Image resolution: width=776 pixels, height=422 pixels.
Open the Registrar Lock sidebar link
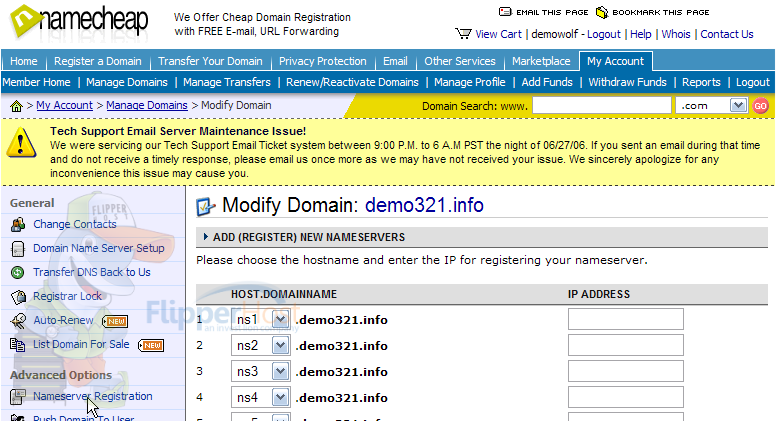pyautogui.click(x=67, y=296)
